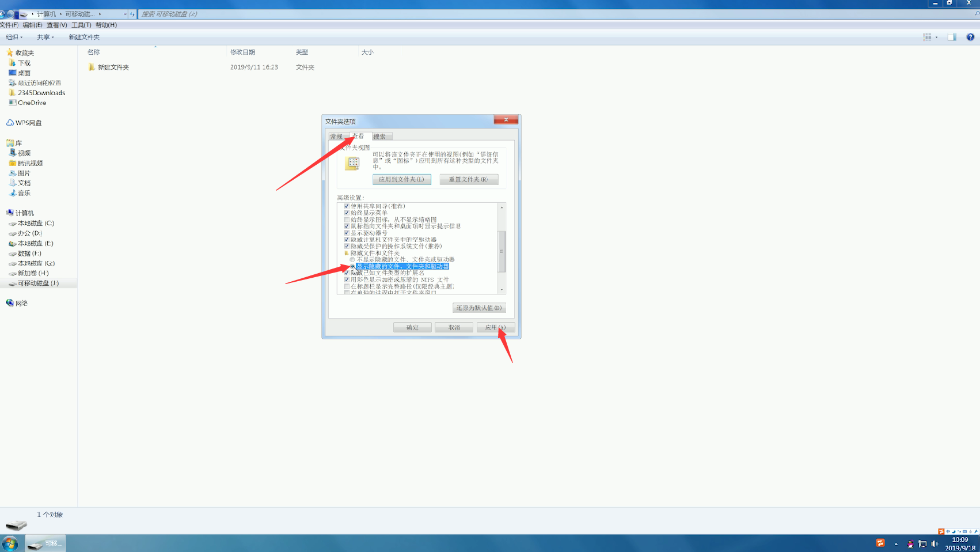Switch to 常规 tab in dialog
Viewport: 980px width, 552px height.
(x=337, y=137)
